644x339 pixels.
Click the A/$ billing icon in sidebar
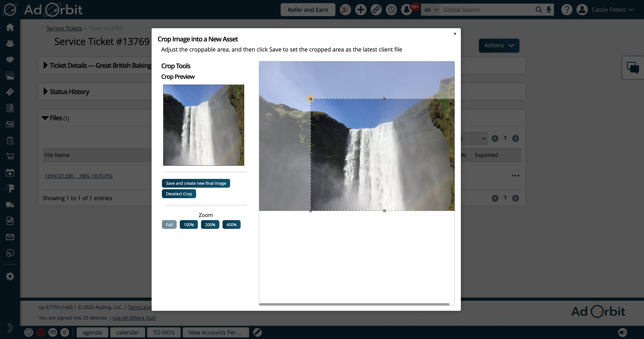coord(10,124)
